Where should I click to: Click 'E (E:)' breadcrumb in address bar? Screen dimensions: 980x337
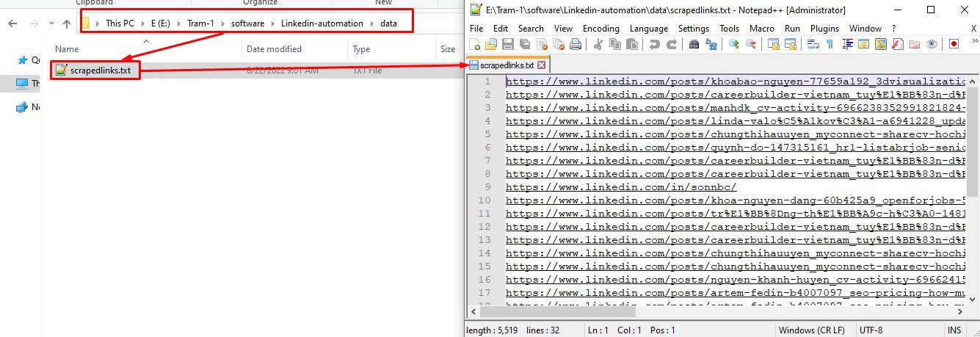click(x=162, y=23)
